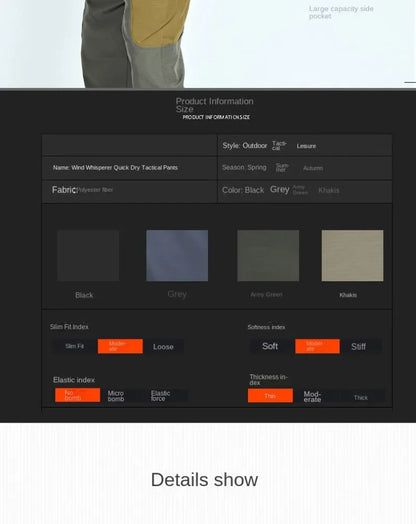Select the Army Green fabric color swatch
Screen dimensions: 416x524
[268, 255]
